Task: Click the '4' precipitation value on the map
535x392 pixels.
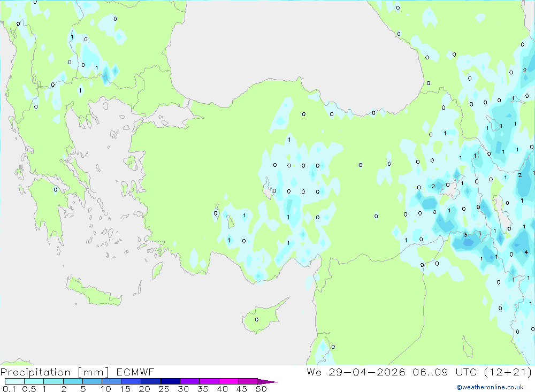Action: pos(526,252)
